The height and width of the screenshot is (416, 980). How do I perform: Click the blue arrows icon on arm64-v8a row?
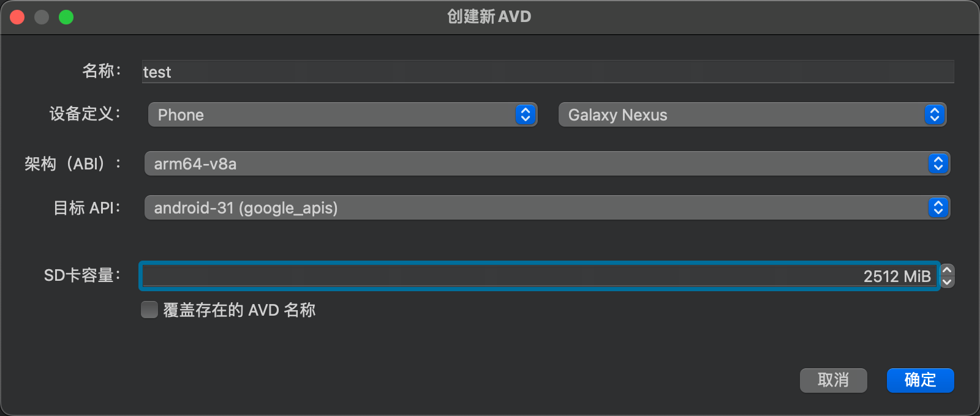pos(938,163)
